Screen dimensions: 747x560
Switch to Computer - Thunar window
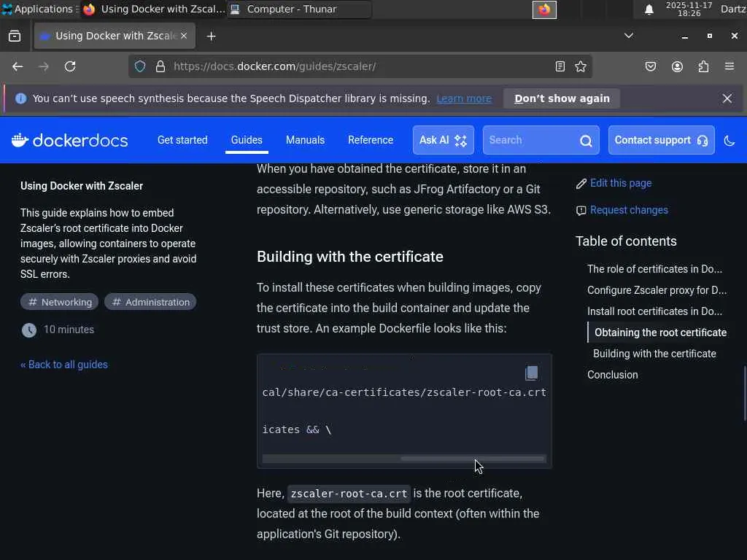[x=298, y=9]
